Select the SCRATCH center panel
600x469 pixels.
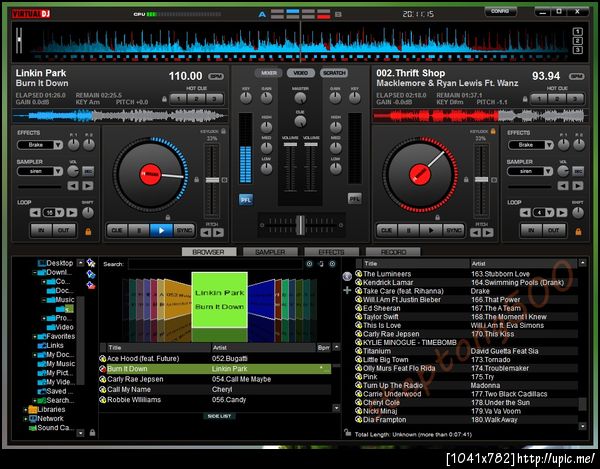[x=334, y=73]
